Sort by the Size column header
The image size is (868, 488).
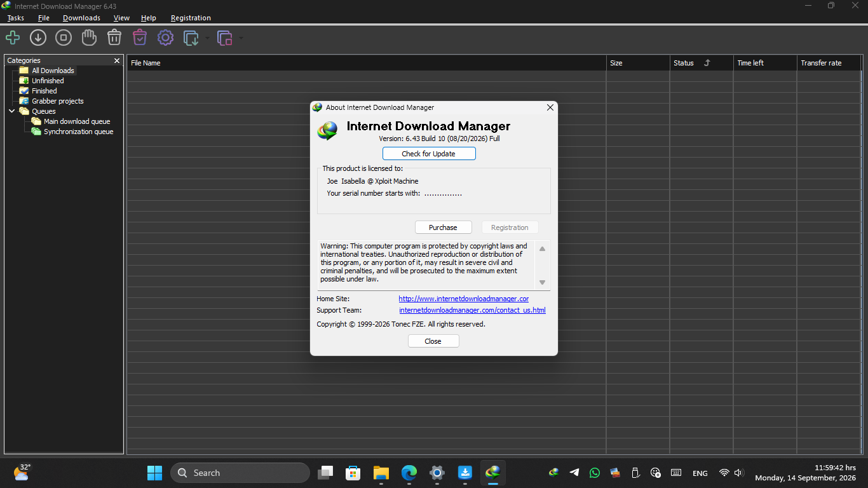click(x=638, y=63)
